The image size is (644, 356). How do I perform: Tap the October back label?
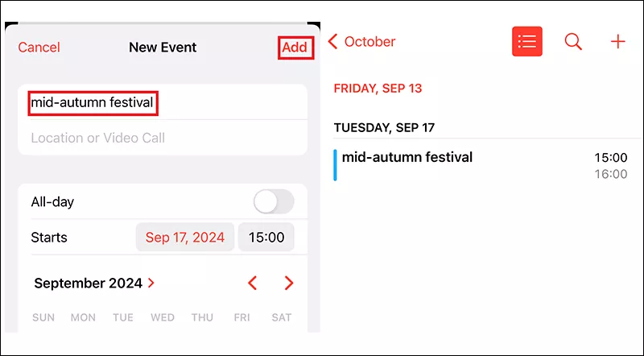pyautogui.click(x=369, y=42)
